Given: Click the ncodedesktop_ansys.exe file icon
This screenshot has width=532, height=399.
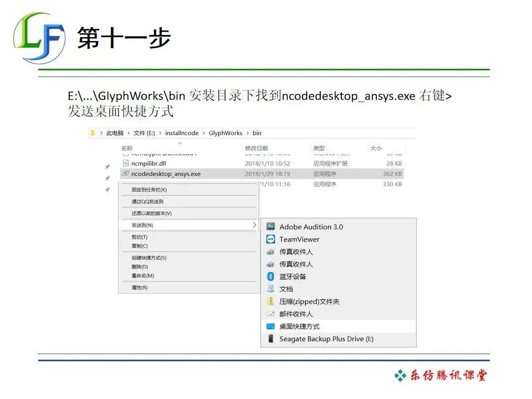Looking at the screenshot, I should point(126,173).
